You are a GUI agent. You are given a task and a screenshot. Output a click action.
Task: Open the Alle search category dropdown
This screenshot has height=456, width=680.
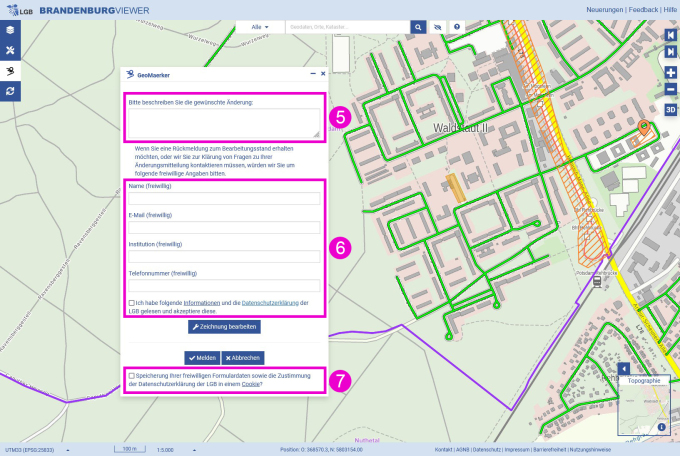pyautogui.click(x=260, y=27)
